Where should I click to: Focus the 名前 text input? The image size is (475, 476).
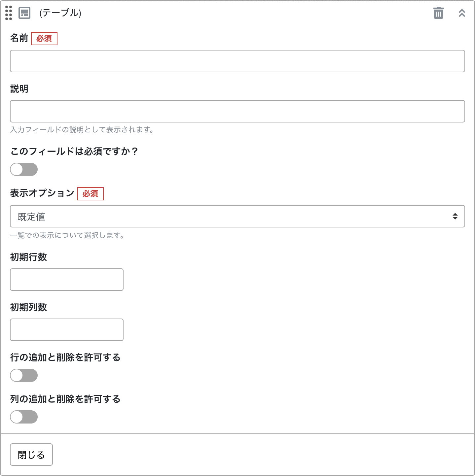[x=237, y=61]
